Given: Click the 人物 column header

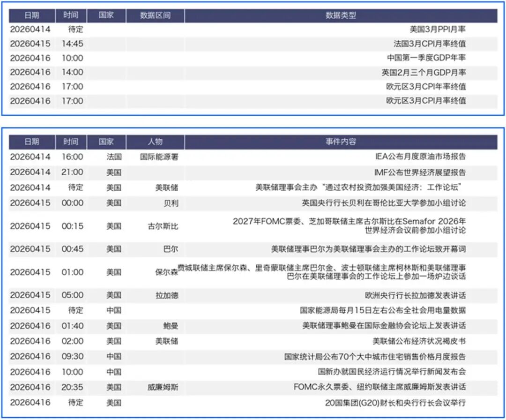Looking at the screenshot, I should [x=155, y=142].
